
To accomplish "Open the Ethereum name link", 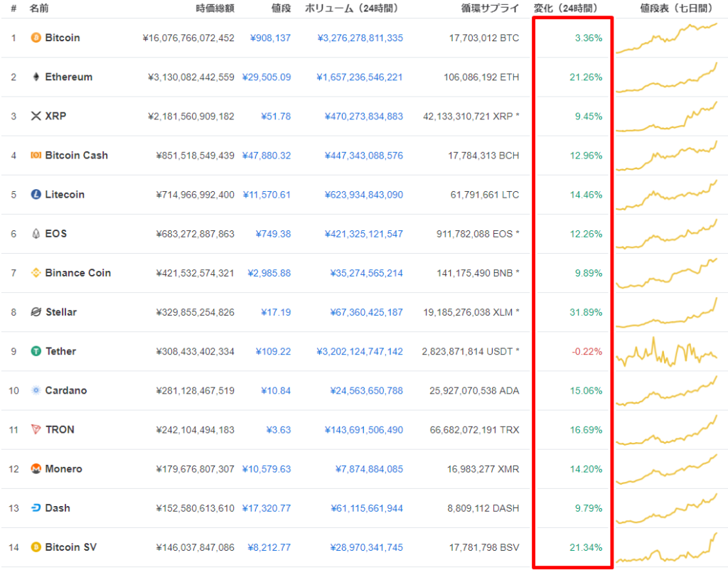I will (x=69, y=77).
